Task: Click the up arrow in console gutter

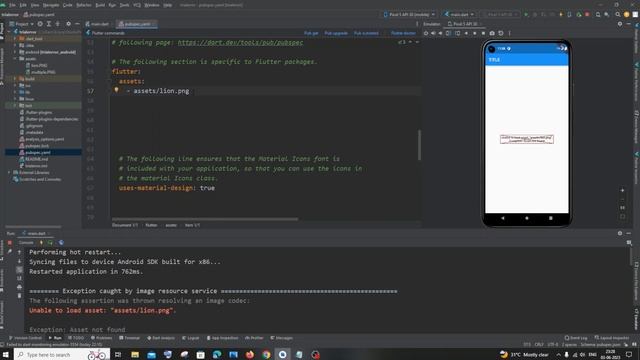Action: (19, 252)
